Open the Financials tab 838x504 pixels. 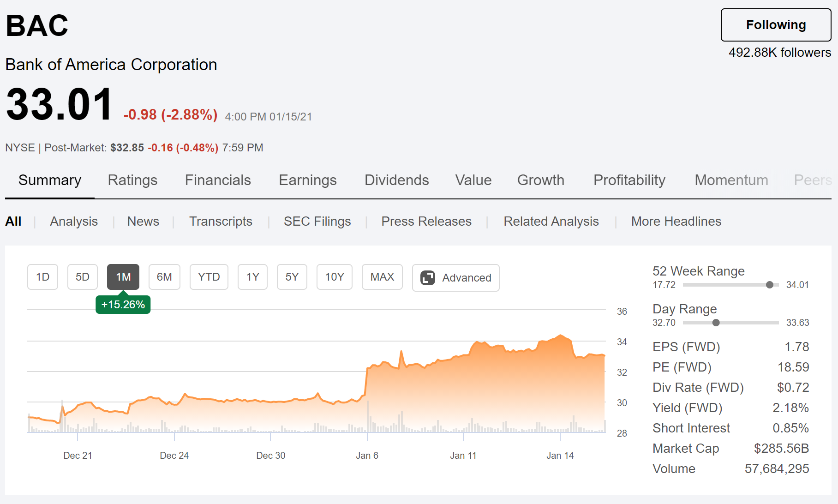[x=218, y=180]
